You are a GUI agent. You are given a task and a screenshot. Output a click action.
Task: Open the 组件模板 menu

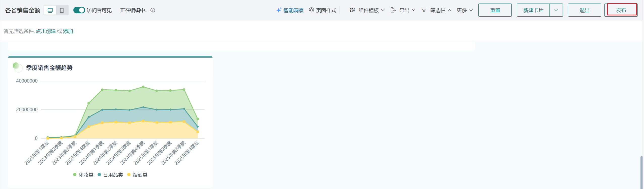click(369, 10)
